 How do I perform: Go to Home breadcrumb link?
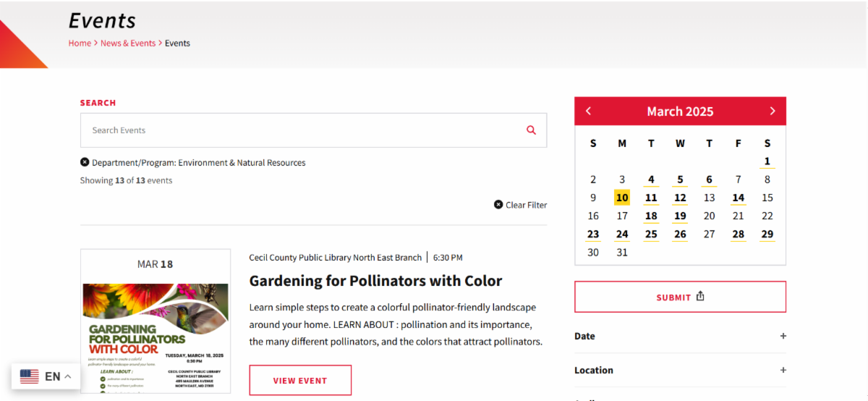coord(80,43)
